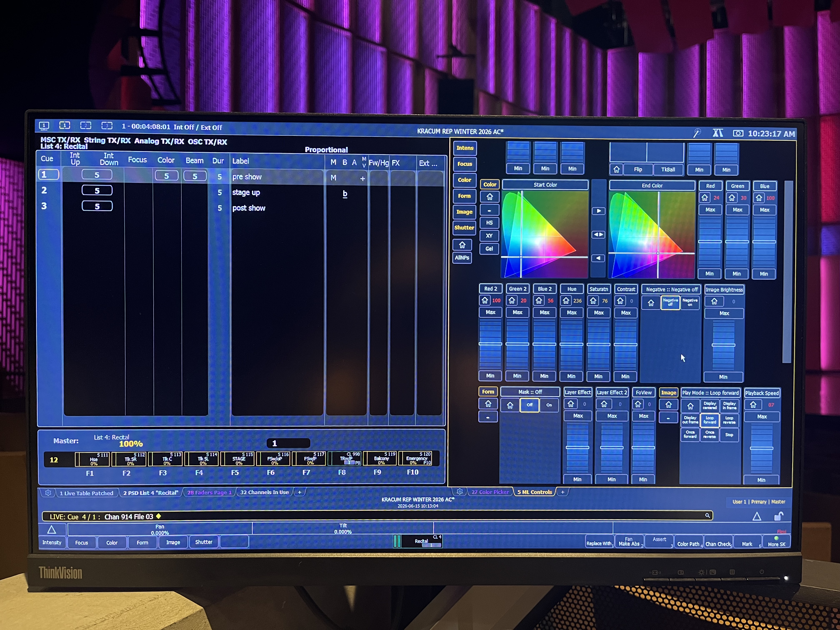Viewport: 840px width, 630px height.
Task: Click the lock icon beside command line
Action: [x=779, y=516]
